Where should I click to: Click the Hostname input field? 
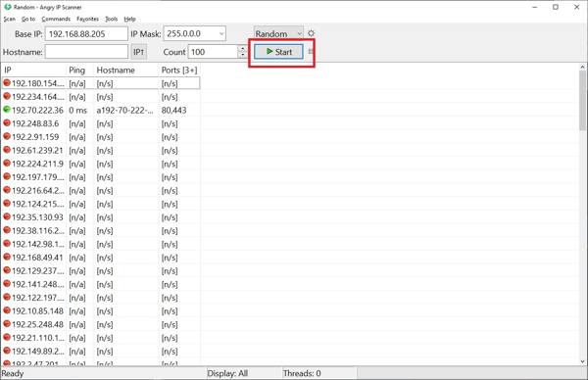point(86,52)
